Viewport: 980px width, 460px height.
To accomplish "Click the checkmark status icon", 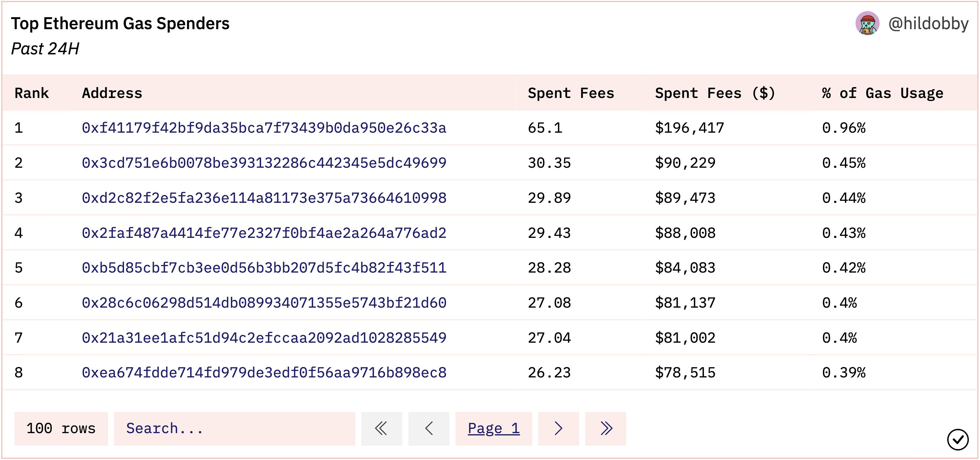I will 958,439.
